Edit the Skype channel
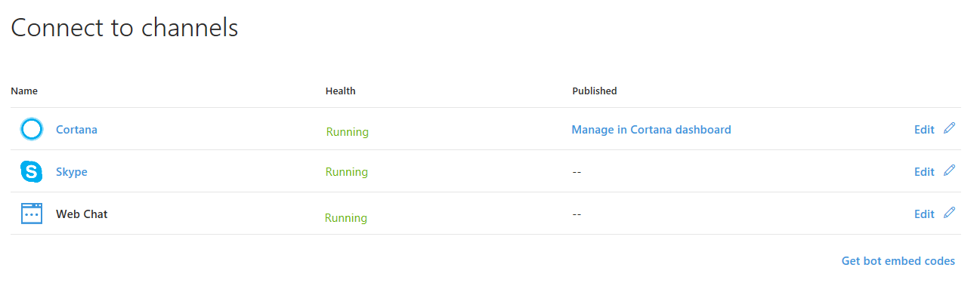980x289 pixels. 924,172
